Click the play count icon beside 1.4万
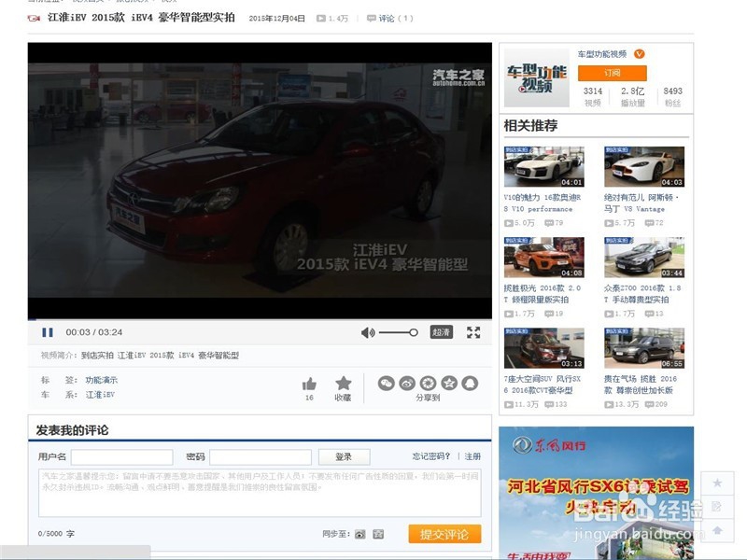Viewport: 747px width, 560px height. click(x=321, y=19)
